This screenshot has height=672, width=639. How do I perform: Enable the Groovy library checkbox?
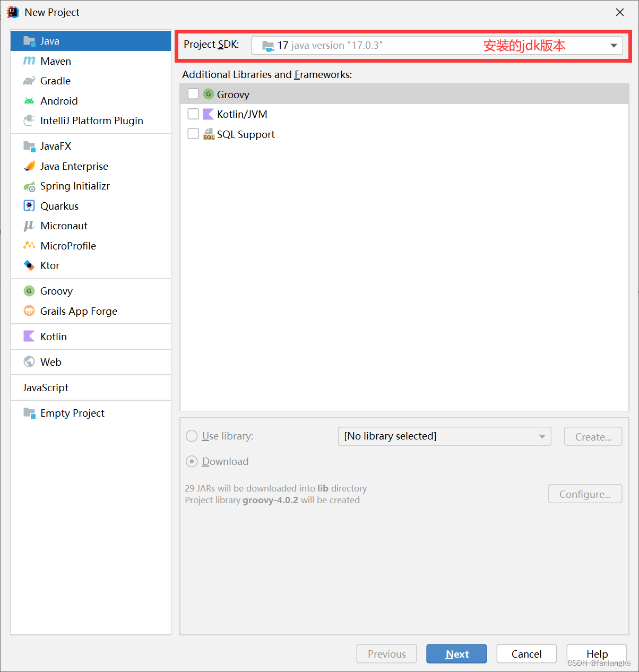pos(193,94)
